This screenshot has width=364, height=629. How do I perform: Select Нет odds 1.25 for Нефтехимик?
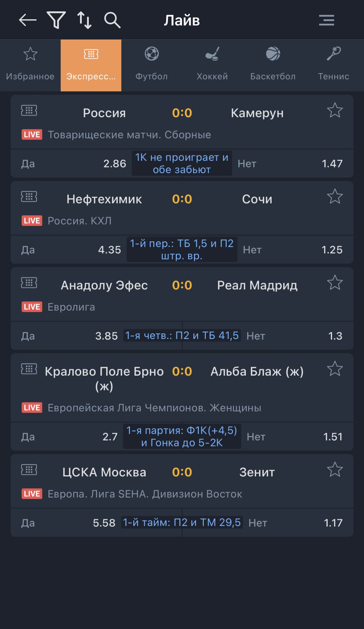294,250
